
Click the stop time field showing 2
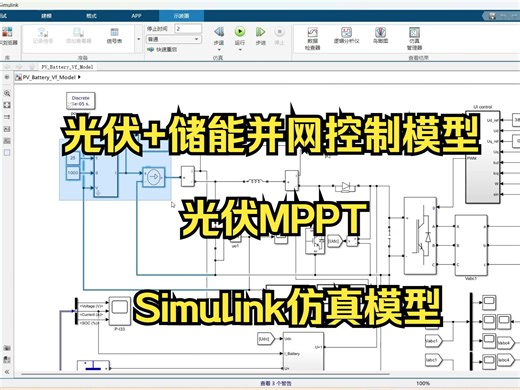[188, 29]
